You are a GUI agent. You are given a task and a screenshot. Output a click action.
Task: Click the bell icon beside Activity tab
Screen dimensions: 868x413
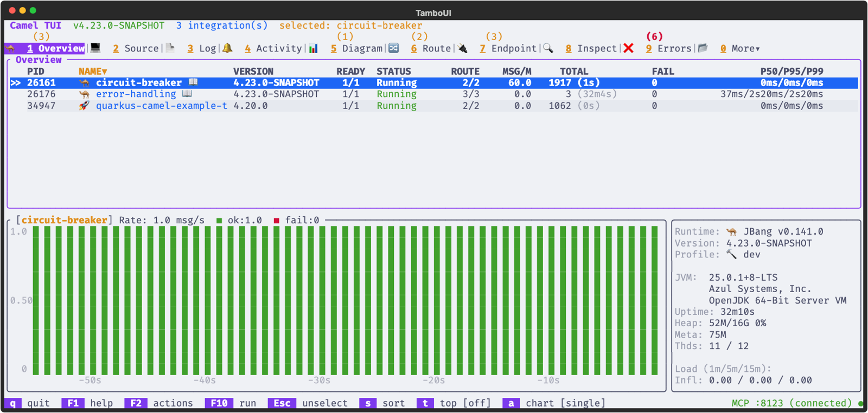coord(227,48)
